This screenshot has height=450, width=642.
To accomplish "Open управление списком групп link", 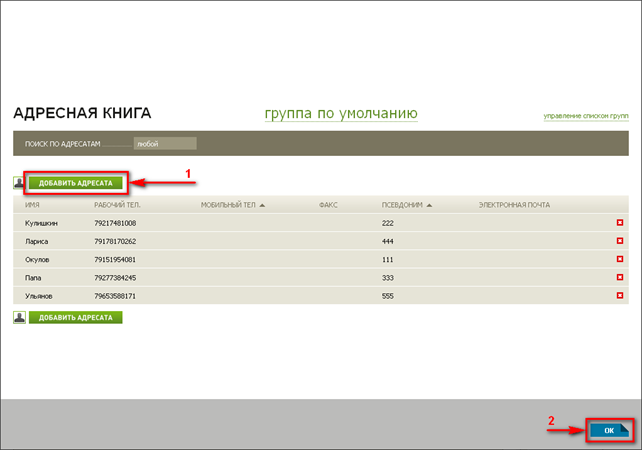I will (585, 117).
